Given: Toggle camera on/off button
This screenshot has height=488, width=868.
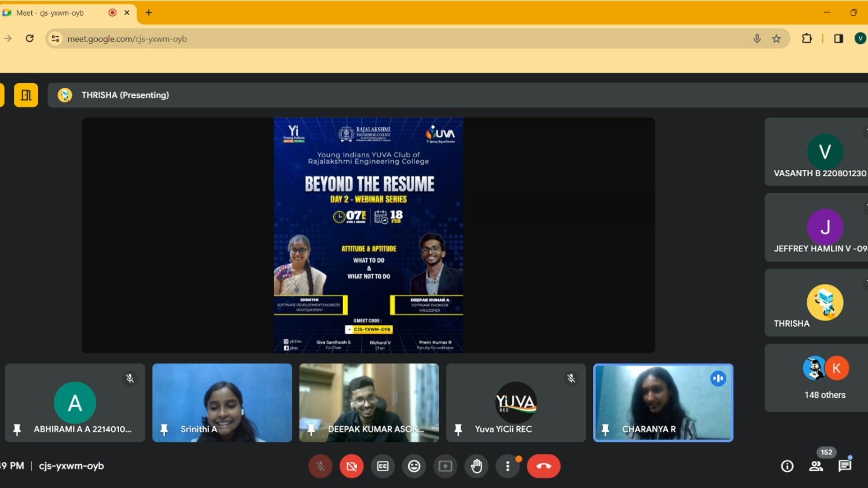Looking at the screenshot, I should [x=352, y=466].
